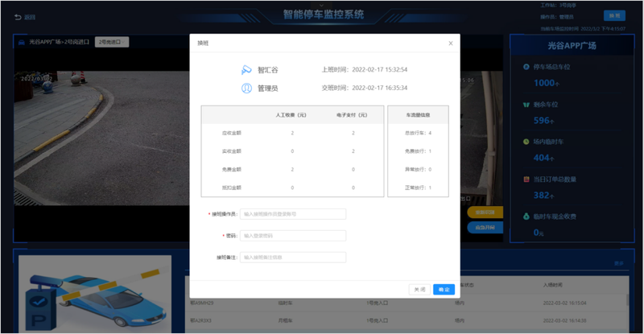Click the yellow 重新识别 button
The height and width of the screenshot is (334, 644).
485,212
